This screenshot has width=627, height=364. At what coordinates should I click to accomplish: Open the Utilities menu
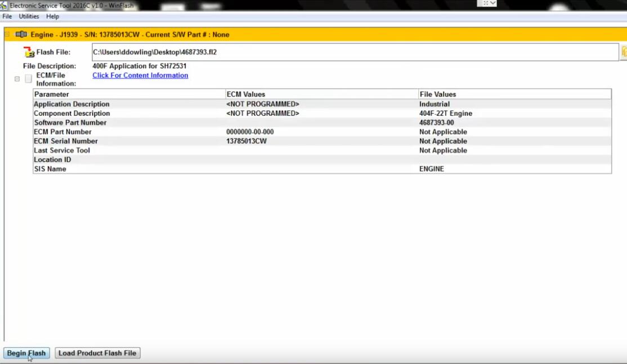pyautogui.click(x=29, y=16)
